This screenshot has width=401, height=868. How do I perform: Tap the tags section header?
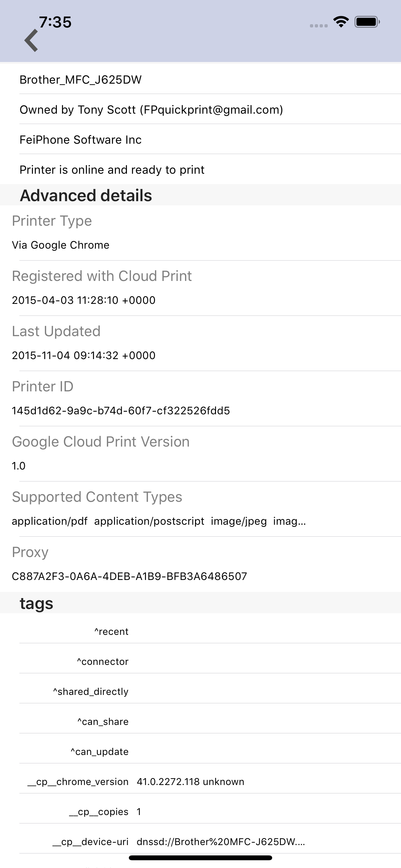coord(36,603)
